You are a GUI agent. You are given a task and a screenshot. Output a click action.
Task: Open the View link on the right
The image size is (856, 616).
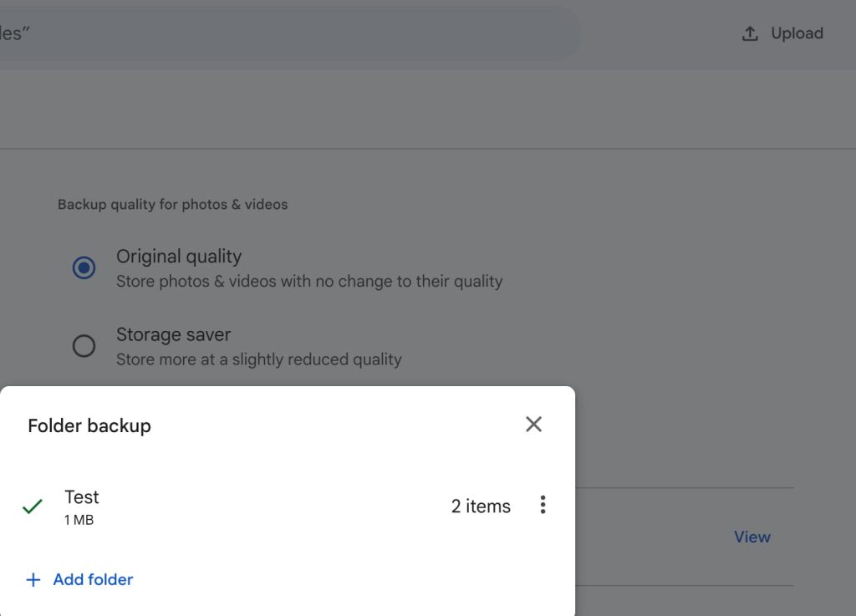coord(752,537)
